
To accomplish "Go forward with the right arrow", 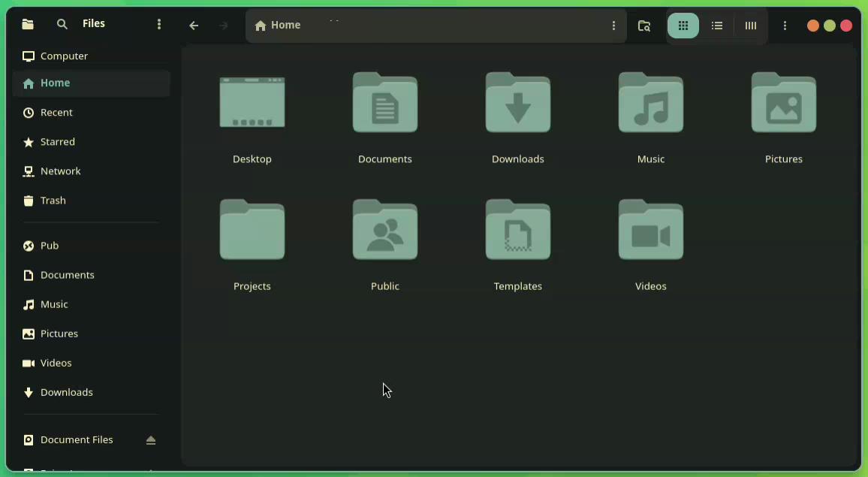I will pos(224,26).
